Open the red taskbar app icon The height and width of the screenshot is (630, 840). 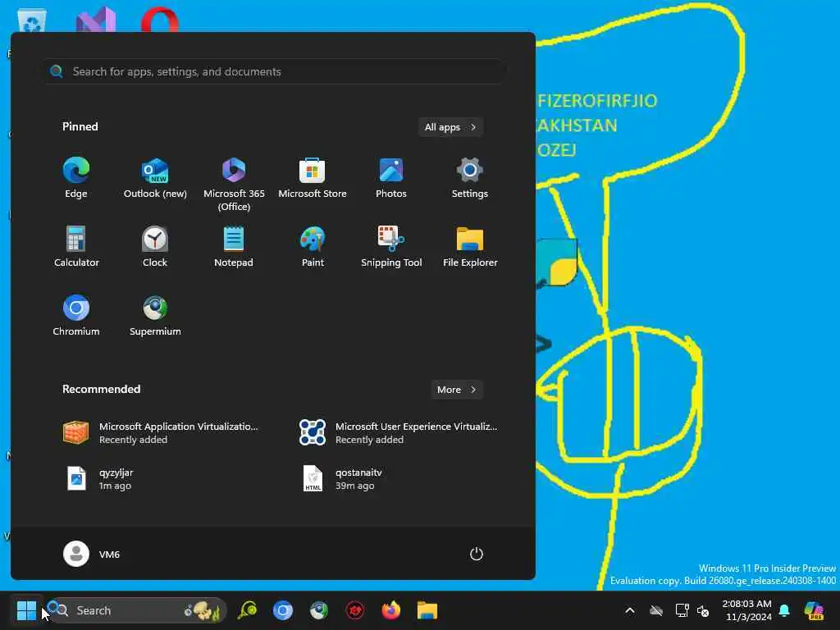click(x=354, y=610)
